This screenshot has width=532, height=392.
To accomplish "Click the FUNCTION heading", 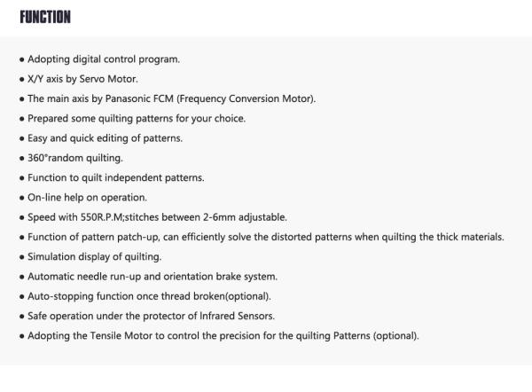I will click(45, 17).
